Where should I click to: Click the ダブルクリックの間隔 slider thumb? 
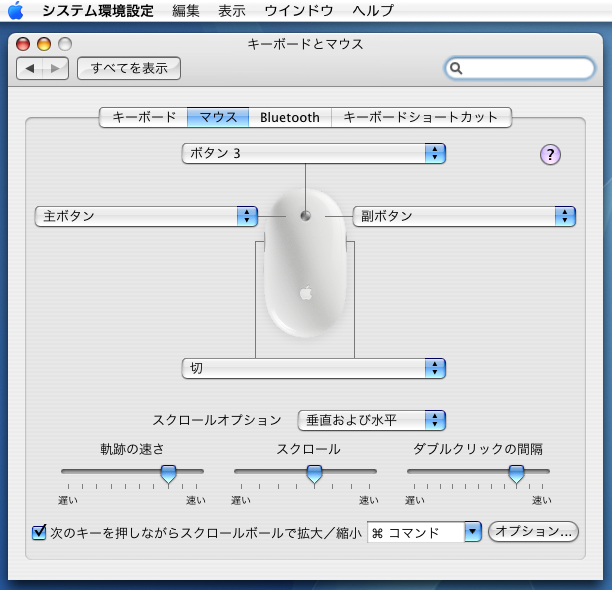[x=516, y=474]
